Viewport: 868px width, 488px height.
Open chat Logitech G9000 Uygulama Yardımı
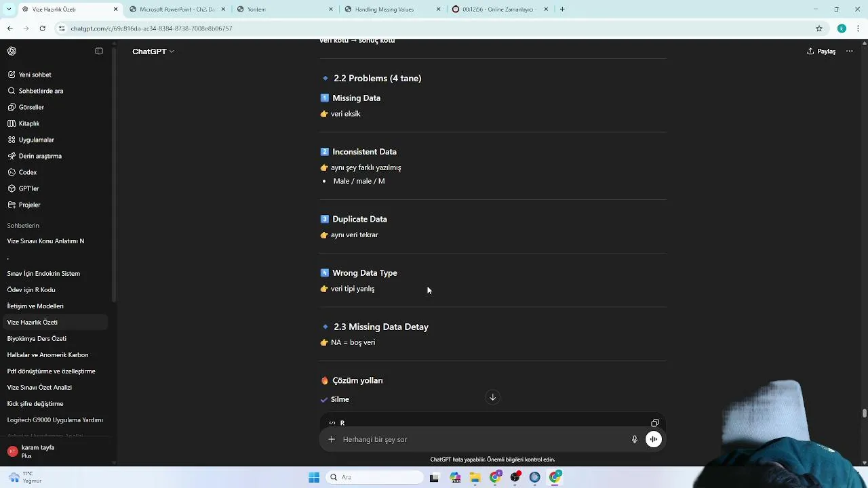[54, 420]
